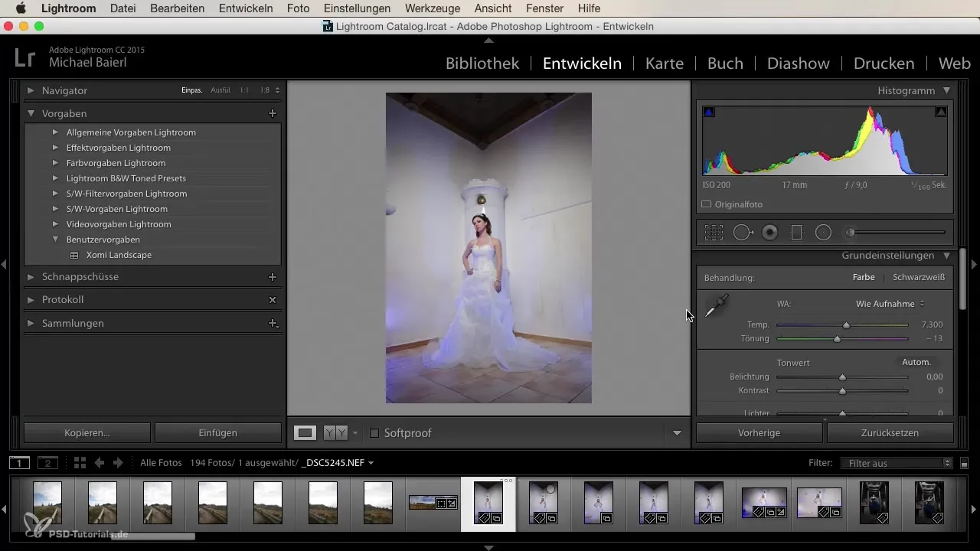The image size is (980, 551).
Task: Switch to Karte module
Action: [665, 64]
